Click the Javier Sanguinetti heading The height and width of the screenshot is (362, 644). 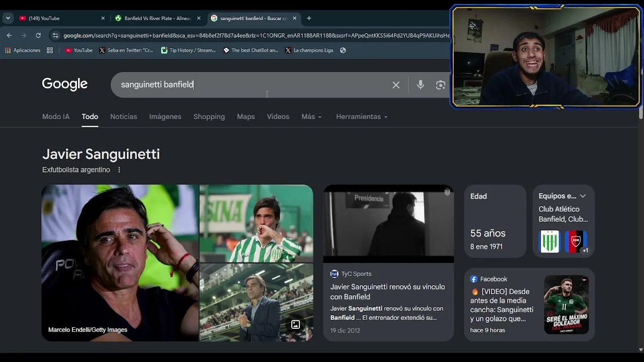(x=101, y=154)
